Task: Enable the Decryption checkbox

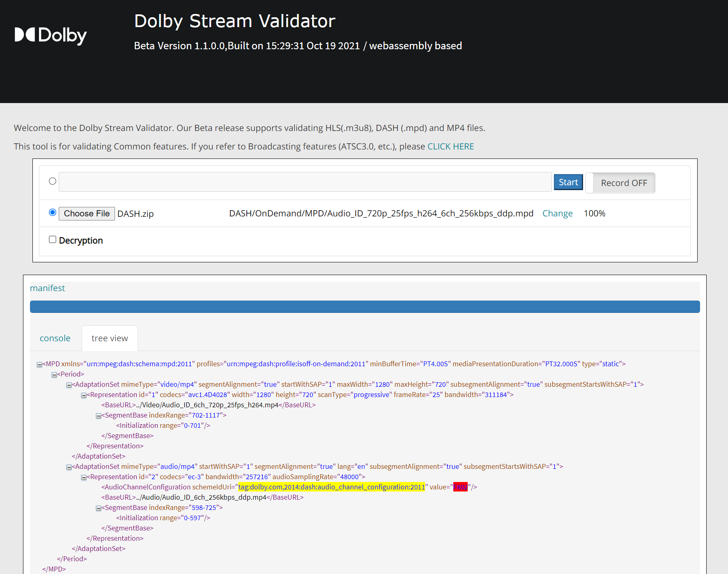Action: point(52,239)
